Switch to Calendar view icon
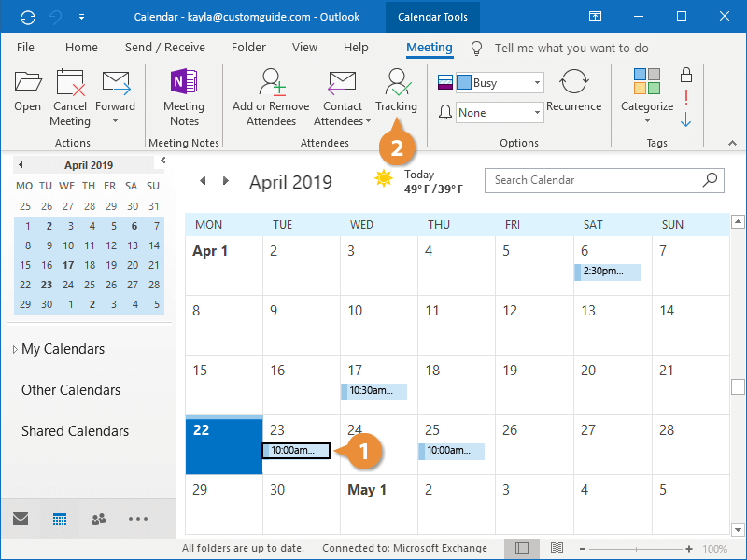This screenshot has height=560, width=747. [x=60, y=519]
